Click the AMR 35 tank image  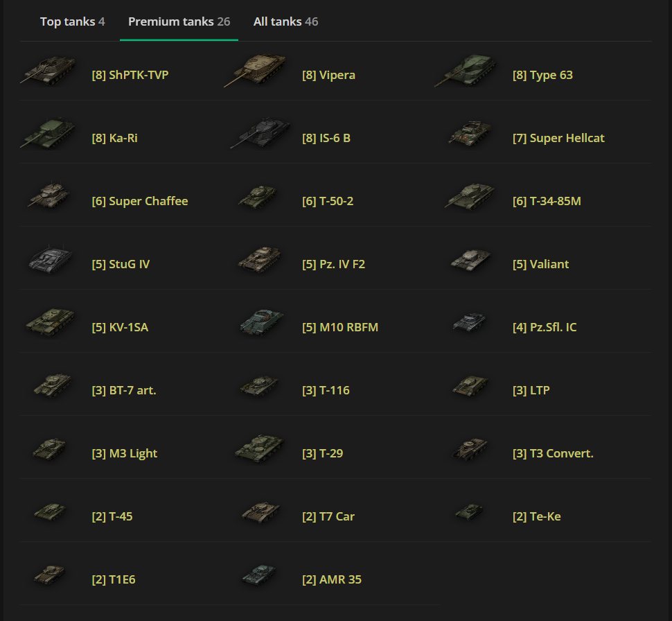[260, 577]
